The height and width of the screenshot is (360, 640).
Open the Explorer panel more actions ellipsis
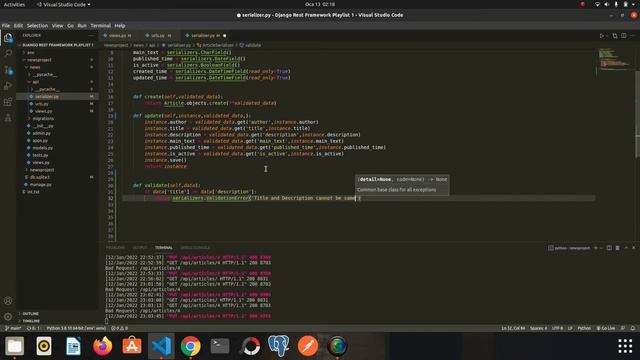(91, 36)
